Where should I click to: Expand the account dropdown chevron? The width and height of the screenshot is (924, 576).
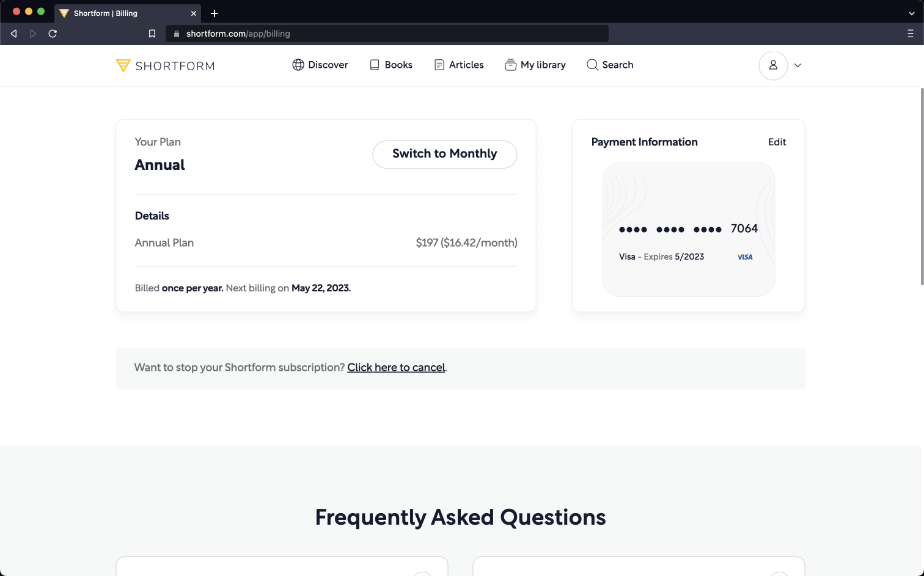(x=798, y=65)
